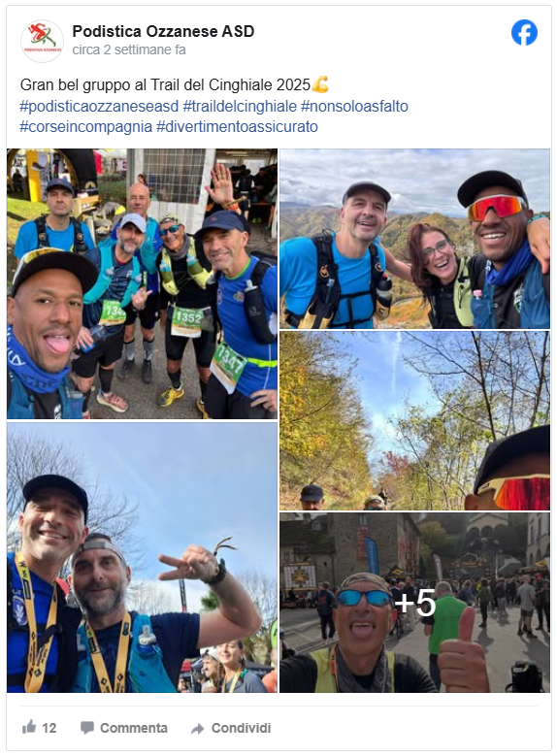557x756 pixels.
Task: Open hashtag #nonsoloasfalto
Action: tap(354, 106)
